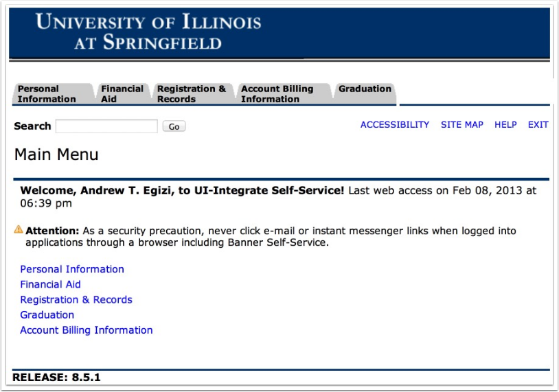Click the University of Illinois at Springfield banner
Viewport: 559px width, 392px height.
click(279, 33)
